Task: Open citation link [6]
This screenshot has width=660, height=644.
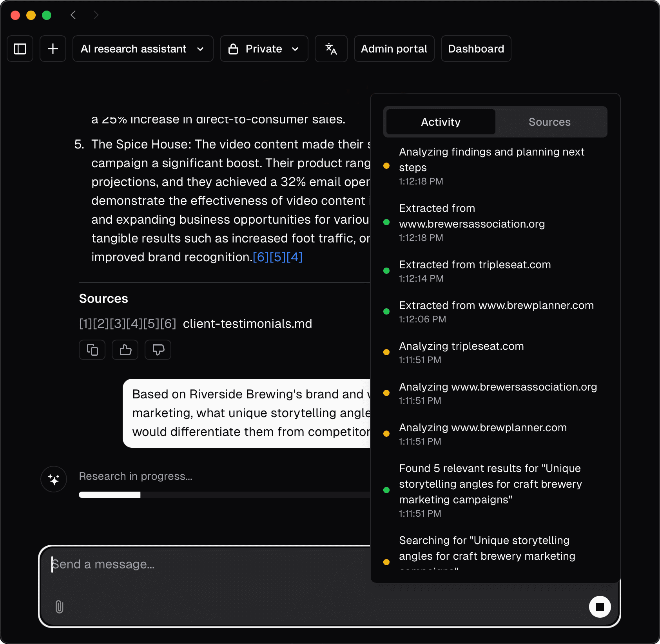Action: click(x=261, y=257)
